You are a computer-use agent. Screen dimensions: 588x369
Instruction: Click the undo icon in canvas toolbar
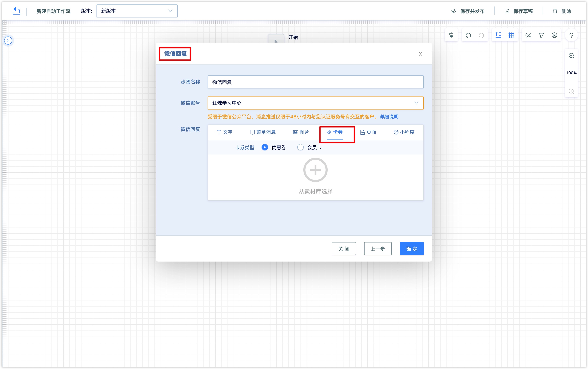click(468, 35)
